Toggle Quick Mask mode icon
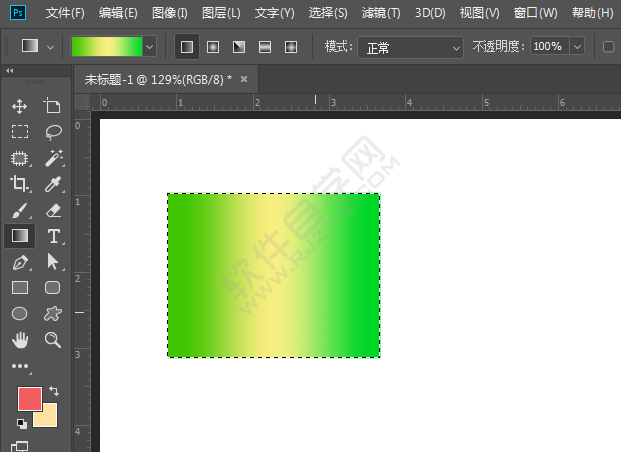 pyautogui.click(x=19, y=447)
